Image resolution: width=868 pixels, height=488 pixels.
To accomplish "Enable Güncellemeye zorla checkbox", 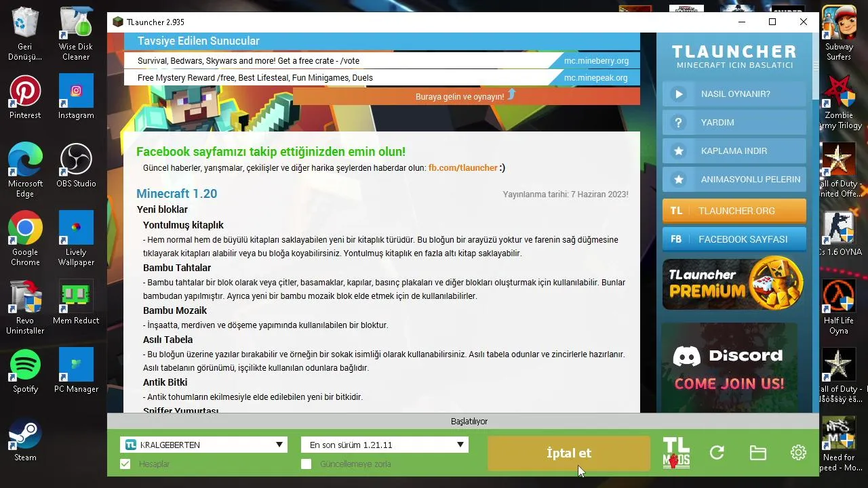I will (306, 464).
